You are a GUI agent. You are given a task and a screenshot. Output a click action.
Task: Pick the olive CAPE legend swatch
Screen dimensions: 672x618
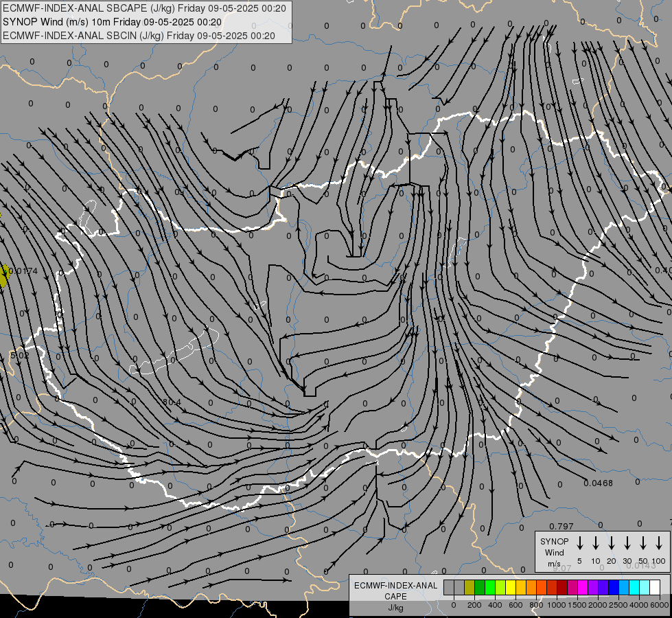pyautogui.click(x=470, y=587)
